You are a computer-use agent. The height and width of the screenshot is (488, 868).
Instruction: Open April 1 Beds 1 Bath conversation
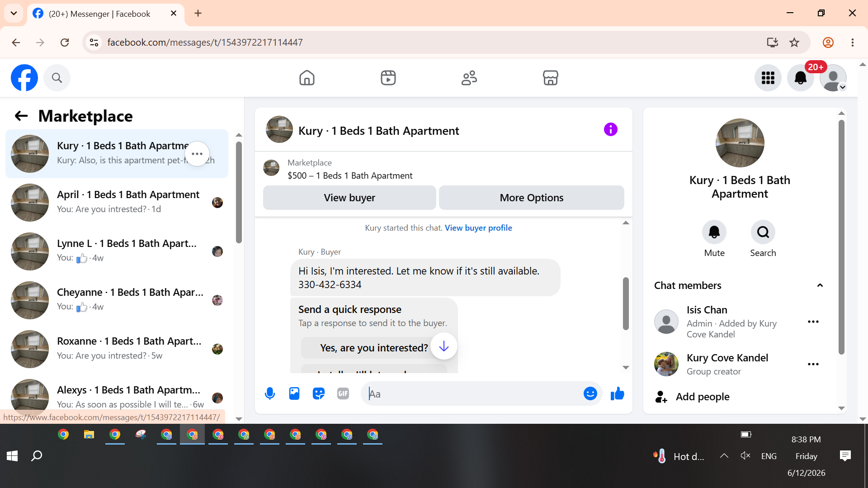(117, 203)
